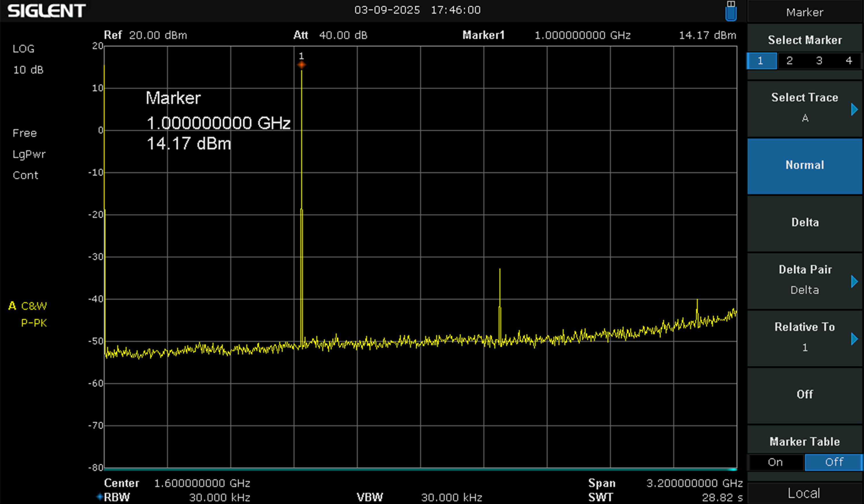Image resolution: width=864 pixels, height=504 pixels.
Task: Click the USB drive status icon
Action: click(x=731, y=11)
